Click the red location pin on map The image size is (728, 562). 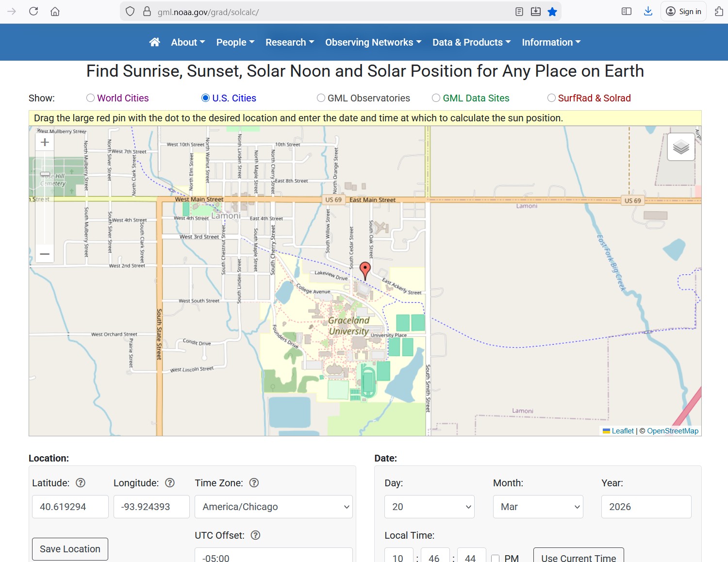click(x=365, y=269)
